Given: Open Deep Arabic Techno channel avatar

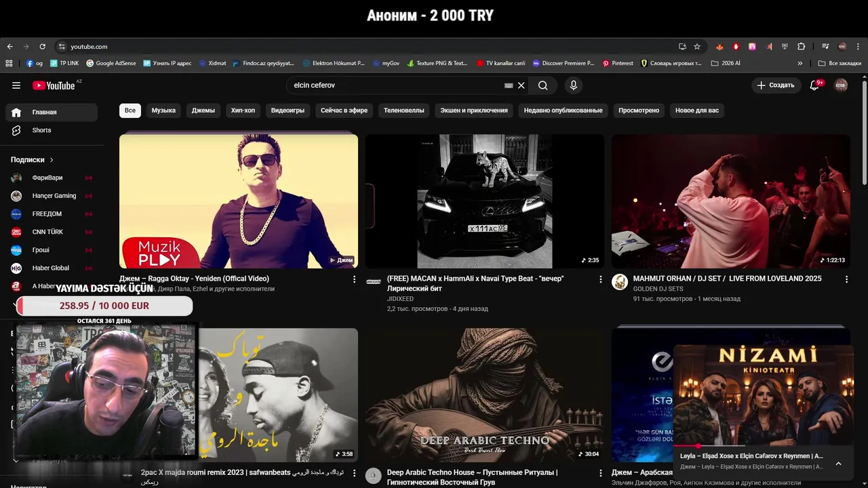Looking at the screenshot, I should pos(374,476).
